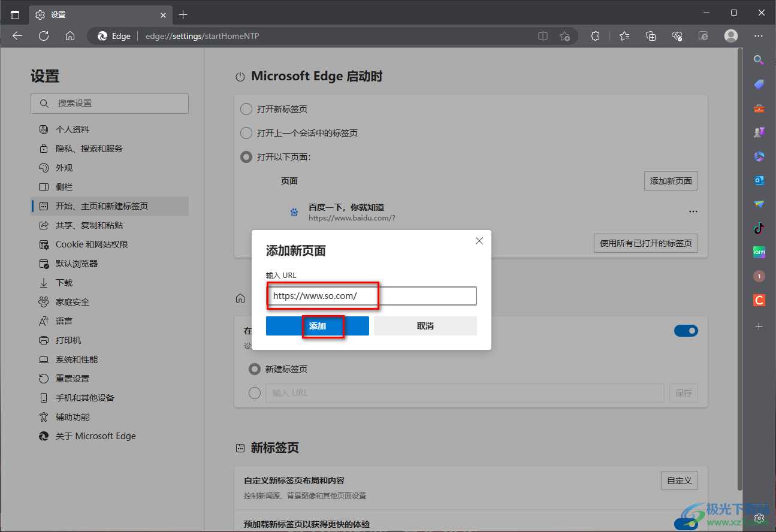Open 侧栏 settings section
This screenshot has height=532, width=776.
click(x=110, y=187)
